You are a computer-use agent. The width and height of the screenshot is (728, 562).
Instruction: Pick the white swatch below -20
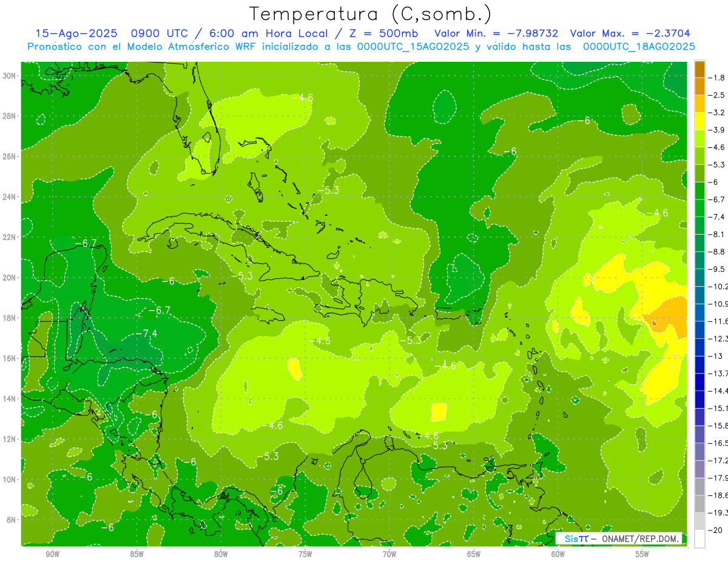pos(699,539)
